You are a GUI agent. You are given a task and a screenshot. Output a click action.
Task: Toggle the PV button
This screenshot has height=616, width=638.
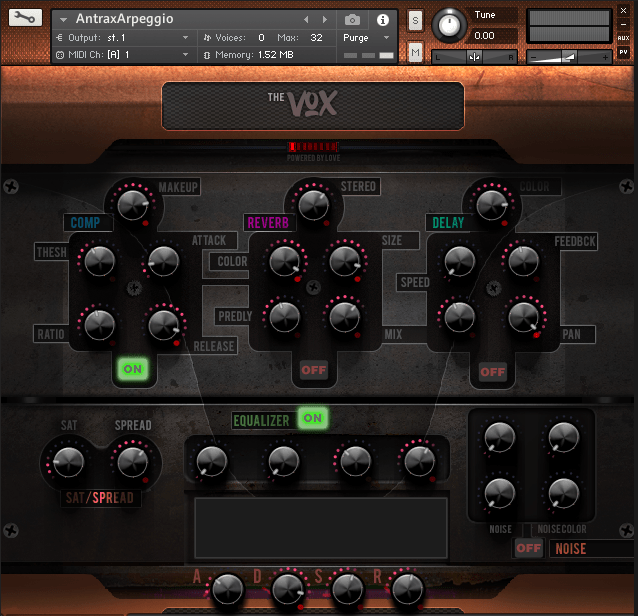tap(623, 52)
